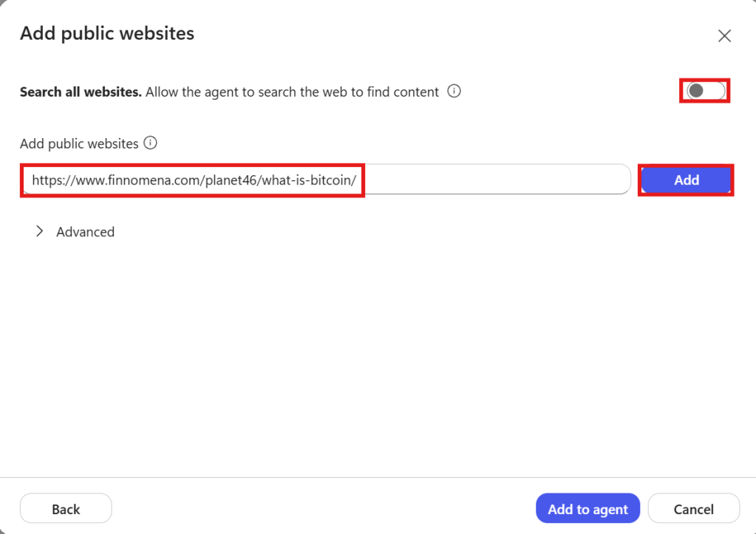Click info icon next to Add public websites label
Image resolution: width=756 pixels, height=534 pixels.
tap(151, 143)
